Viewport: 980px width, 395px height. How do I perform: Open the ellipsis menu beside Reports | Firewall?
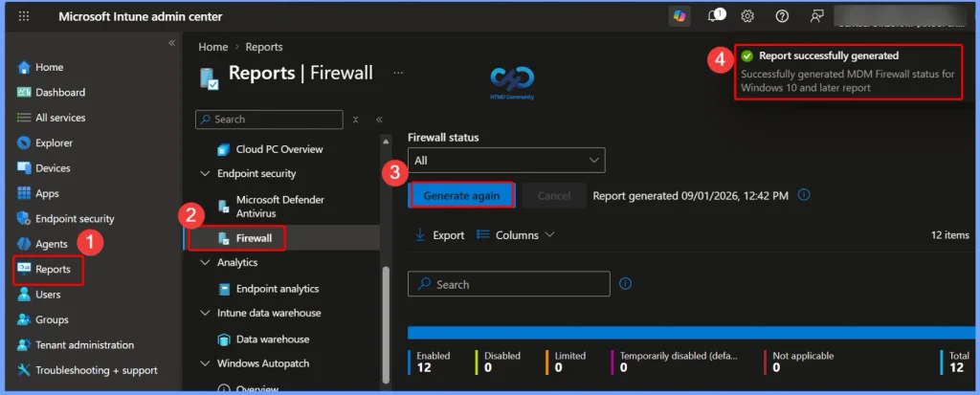(398, 73)
